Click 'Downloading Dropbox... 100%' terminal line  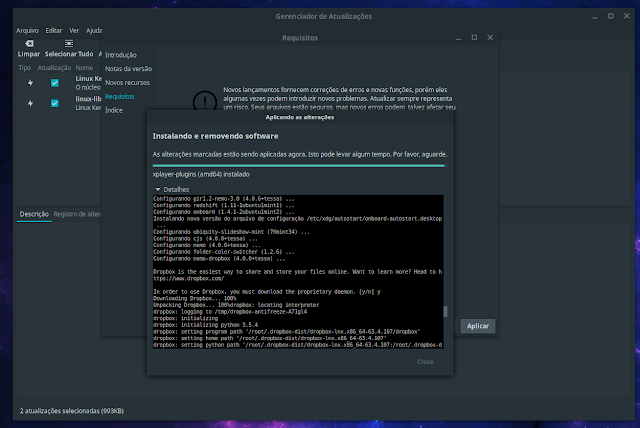point(195,298)
